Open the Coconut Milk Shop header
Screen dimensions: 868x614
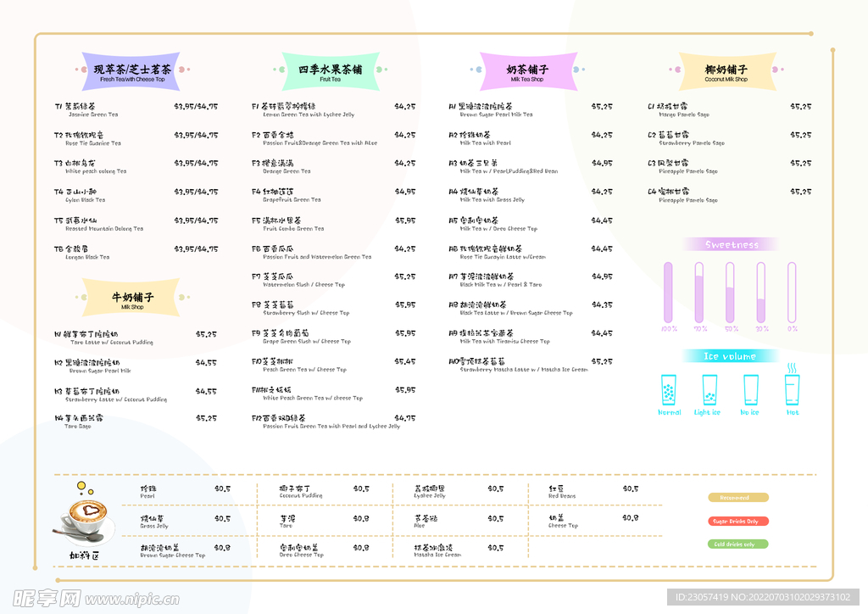(726, 72)
